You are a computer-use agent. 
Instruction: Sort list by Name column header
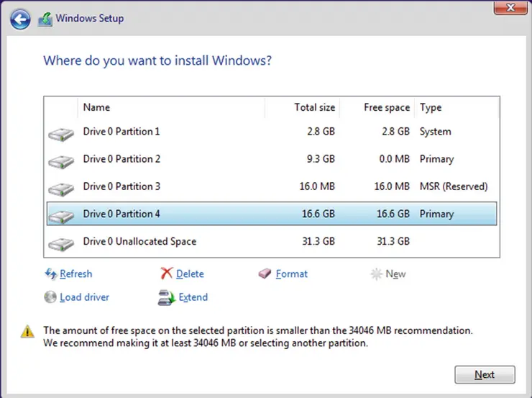pos(96,107)
